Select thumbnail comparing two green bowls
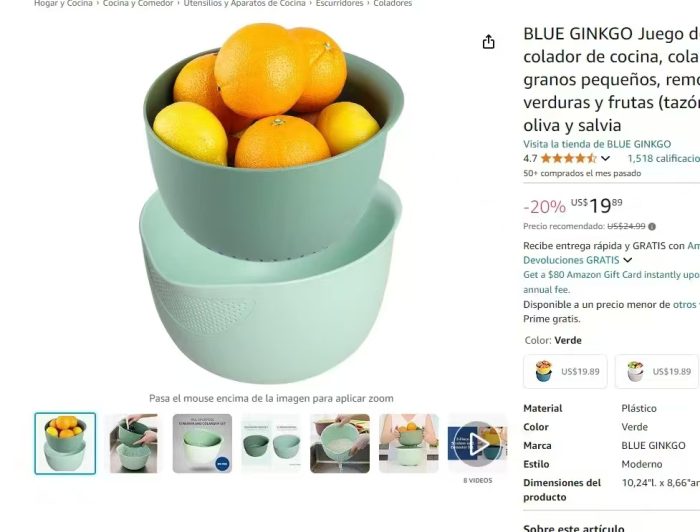 coord(271,444)
